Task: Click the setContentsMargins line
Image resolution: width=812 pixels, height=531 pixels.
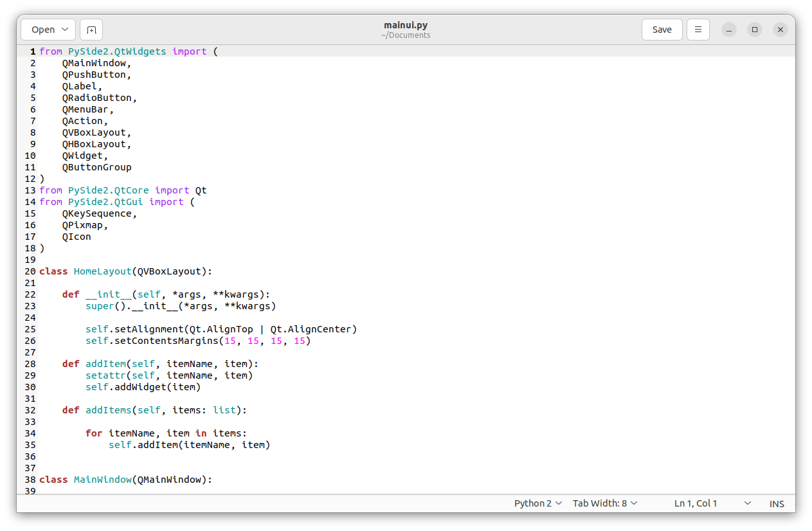Action: [x=198, y=341]
